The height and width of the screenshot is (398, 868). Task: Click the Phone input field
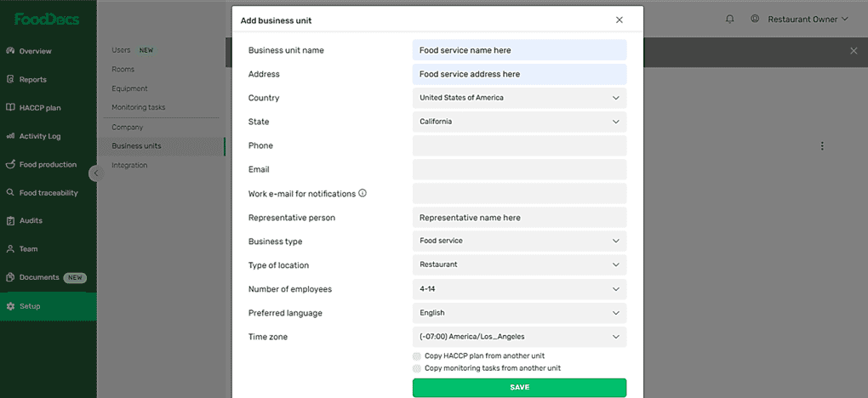tap(519, 145)
